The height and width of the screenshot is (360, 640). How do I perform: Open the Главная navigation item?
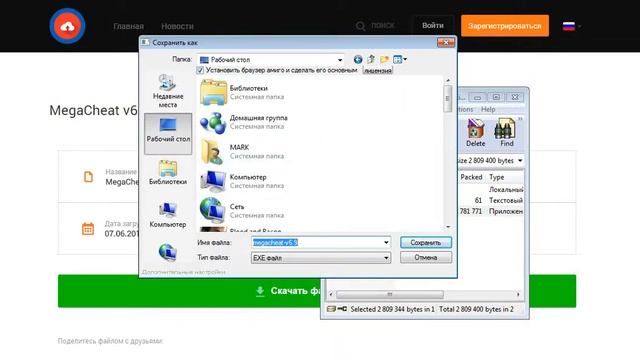(129, 26)
